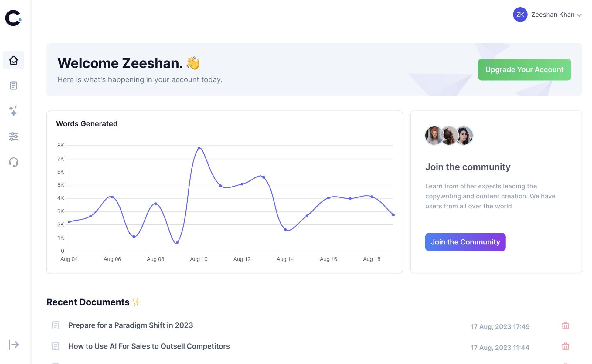Select the Aug 14 data point on chart
592x364 pixels.
(285, 229)
